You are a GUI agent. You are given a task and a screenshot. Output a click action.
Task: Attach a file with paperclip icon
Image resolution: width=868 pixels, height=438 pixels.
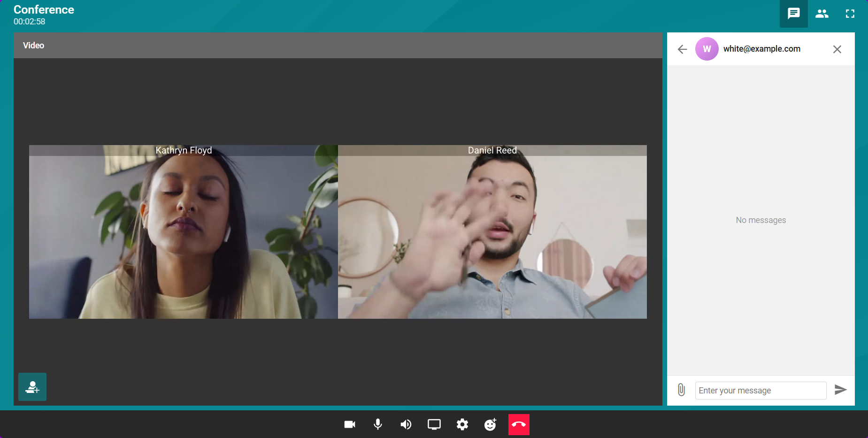(681, 390)
